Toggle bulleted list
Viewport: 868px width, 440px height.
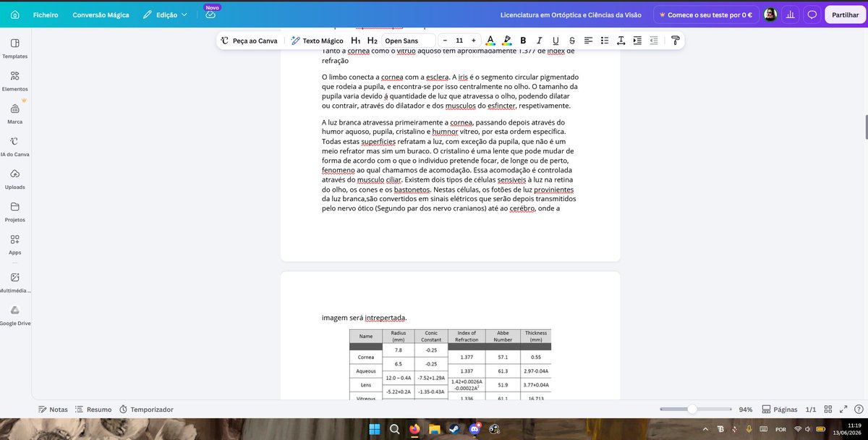click(605, 41)
